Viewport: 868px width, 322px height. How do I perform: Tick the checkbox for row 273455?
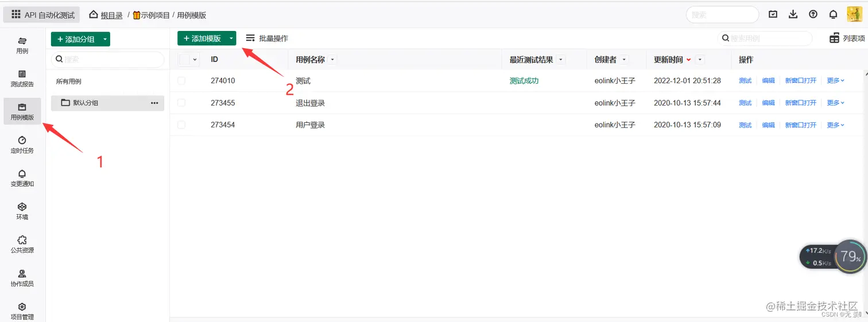pos(181,103)
